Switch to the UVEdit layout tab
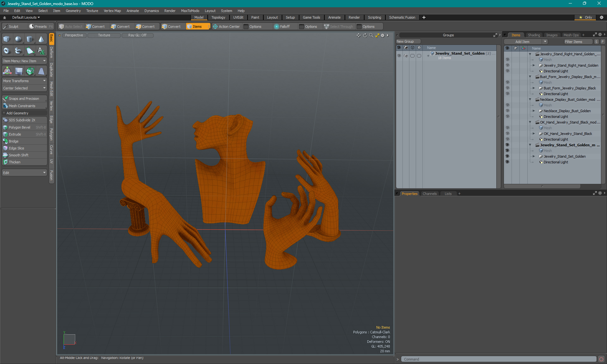This screenshot has width=607, height=364. click(238, 17)
